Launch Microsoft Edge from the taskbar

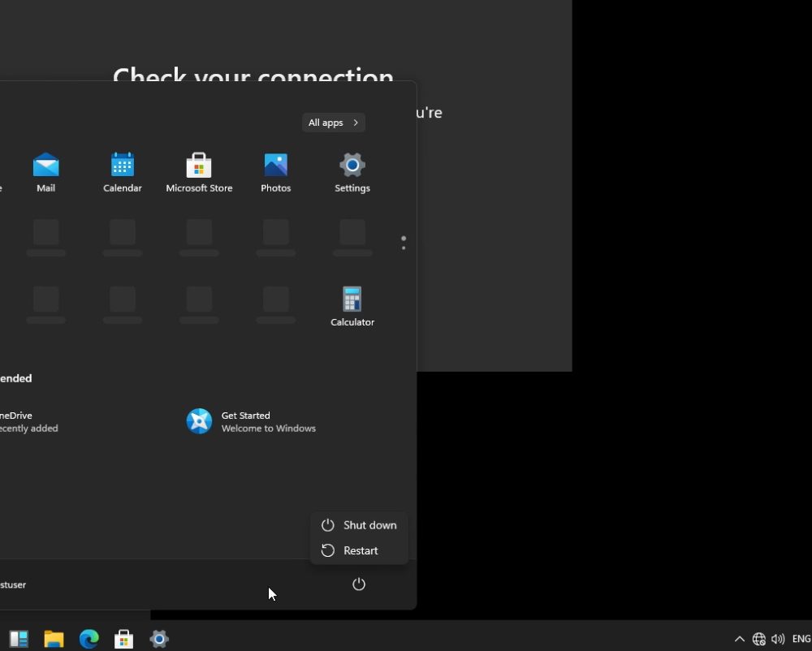[x=89, y=639]
